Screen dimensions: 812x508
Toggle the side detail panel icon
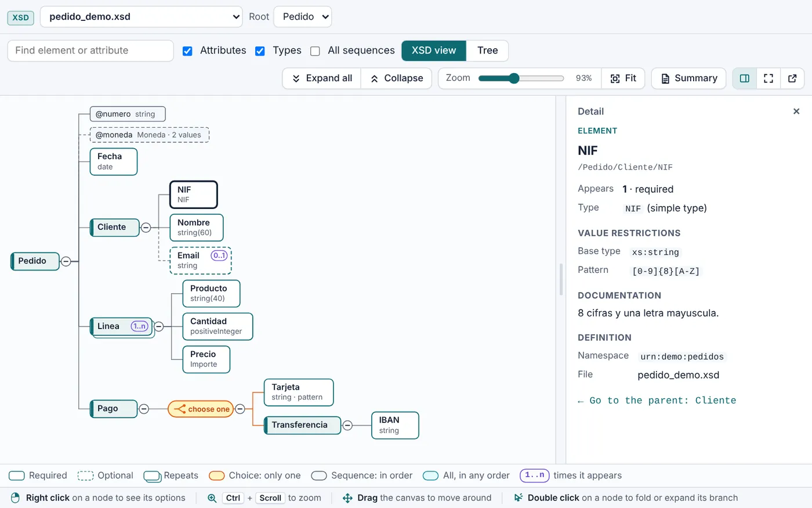pyautogui.click(x=745, y=78)
